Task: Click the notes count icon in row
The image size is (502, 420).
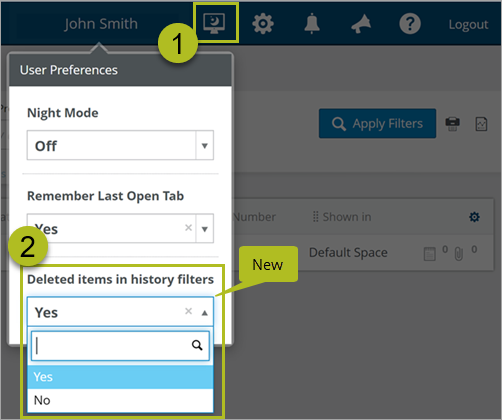Action: 430,254
